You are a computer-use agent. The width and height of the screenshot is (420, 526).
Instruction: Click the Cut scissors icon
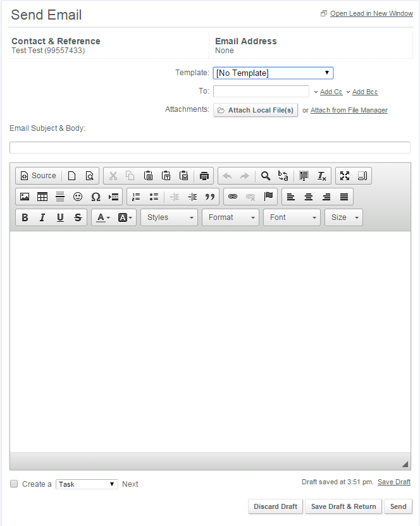pyautogui.click(x=113, y=176)
